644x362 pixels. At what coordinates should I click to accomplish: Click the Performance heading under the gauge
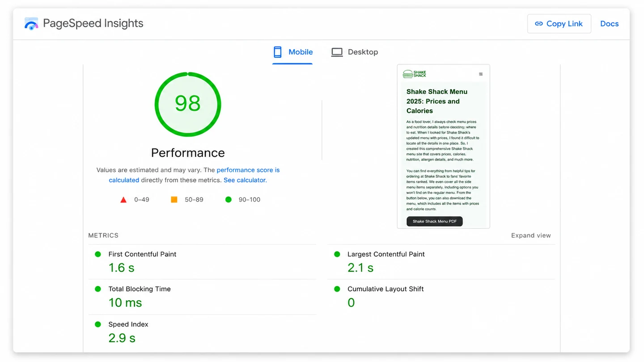[188, 153]
